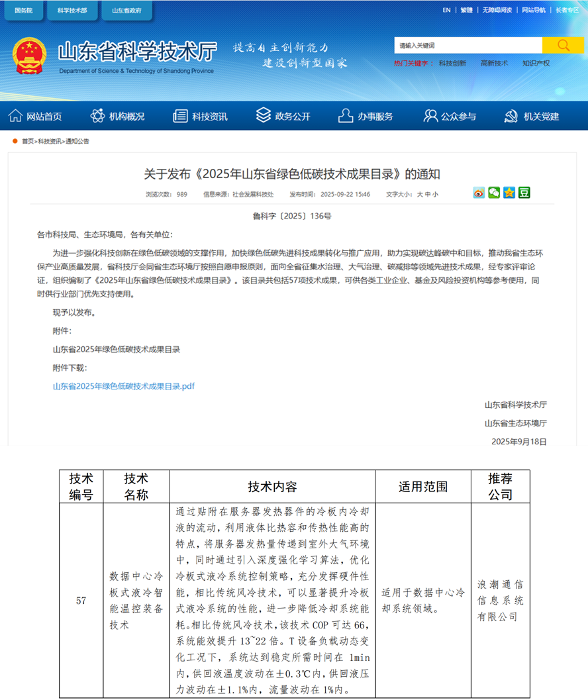This screenshot has width=588, height=700.
Task: Click the person icon beside 办事服务
Action: pos(346,116)
